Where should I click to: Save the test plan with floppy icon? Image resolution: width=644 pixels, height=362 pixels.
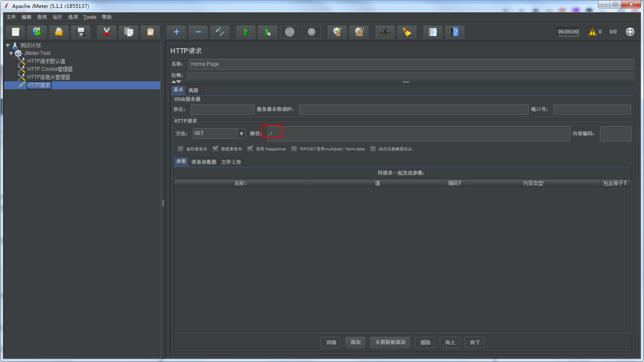coord(81,32)
